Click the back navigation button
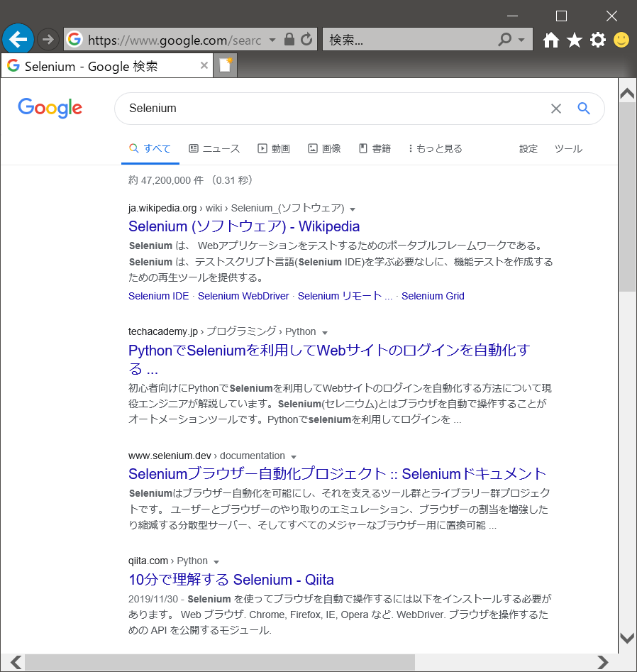The width and height of the screenshot is (637, 672). 18,39
